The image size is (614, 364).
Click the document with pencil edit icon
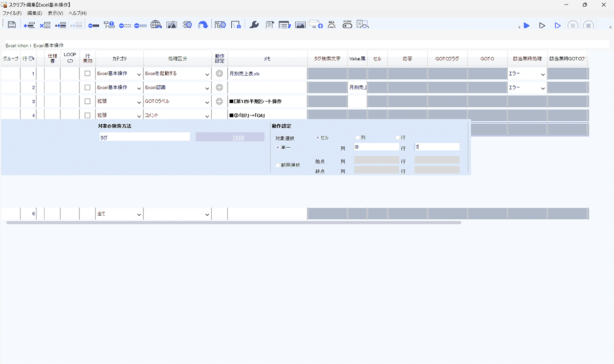coord(285,25)
